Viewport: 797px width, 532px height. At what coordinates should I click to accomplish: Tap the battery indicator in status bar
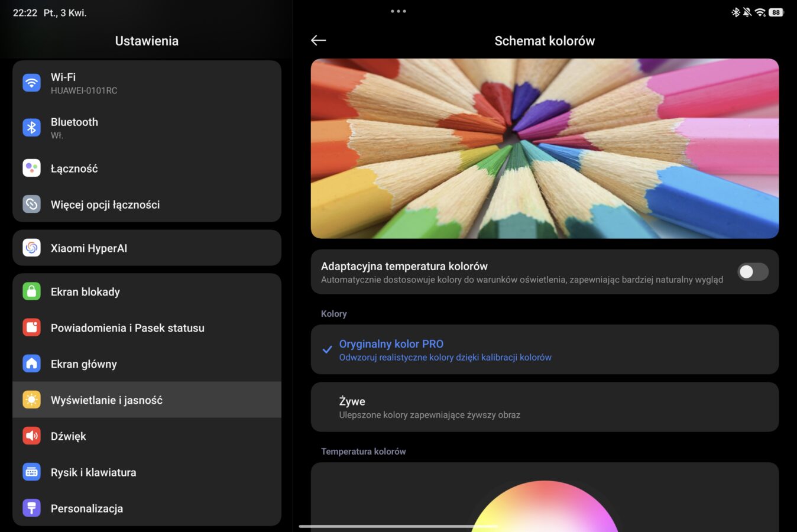[x=776, y=12]
